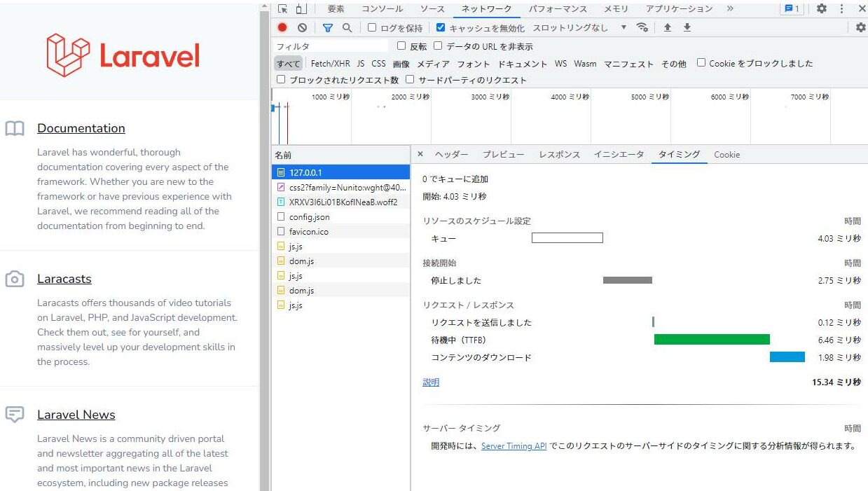This screenshot has width=868, height=491.
Task: Switch to the 要素 panel
Action: coord(336,9)
